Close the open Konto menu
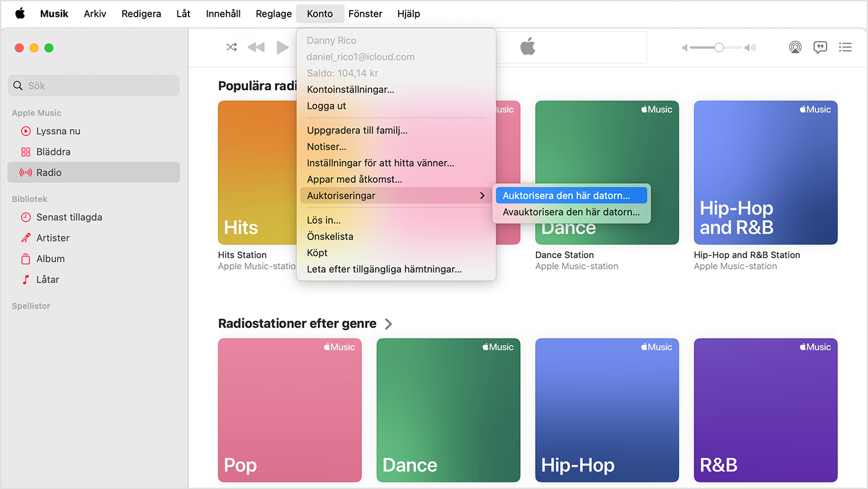The height and width of the screenshot is (489, 868). (x=320, y=14)
